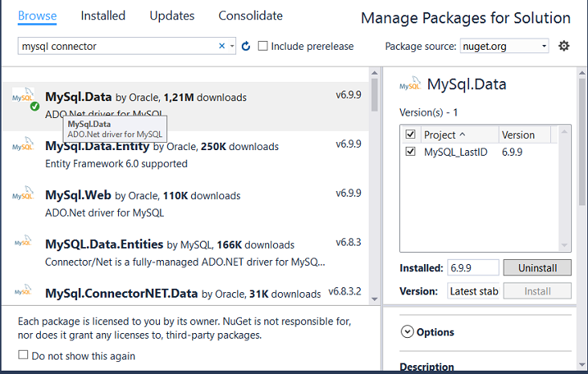Click the Description heading

click(427, 367)
